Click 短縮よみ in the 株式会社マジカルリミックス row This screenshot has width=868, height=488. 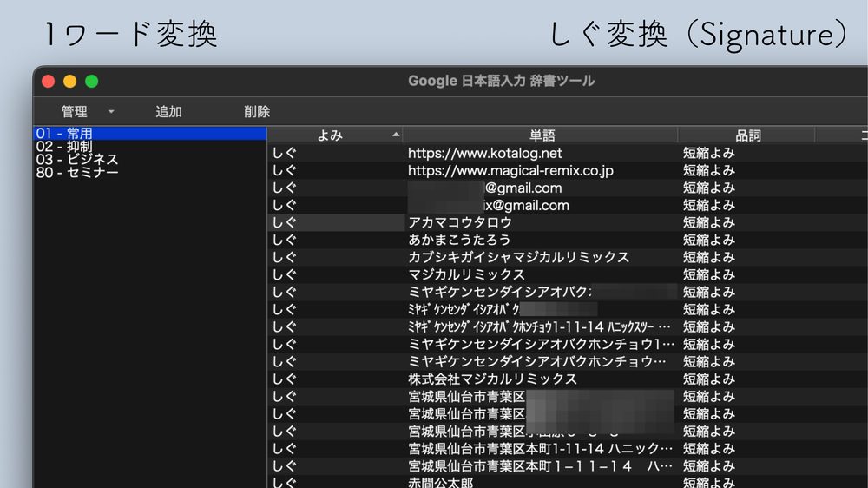click(708, 379)
